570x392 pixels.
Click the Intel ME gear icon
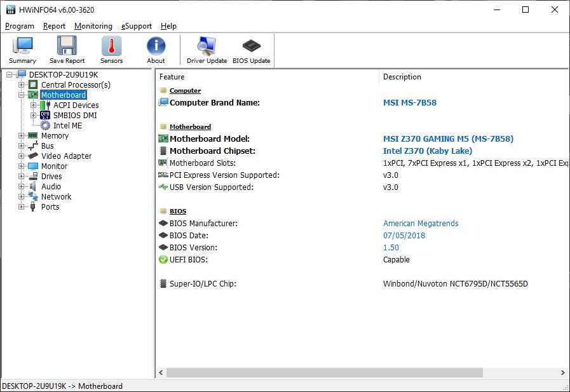point(45,125)
